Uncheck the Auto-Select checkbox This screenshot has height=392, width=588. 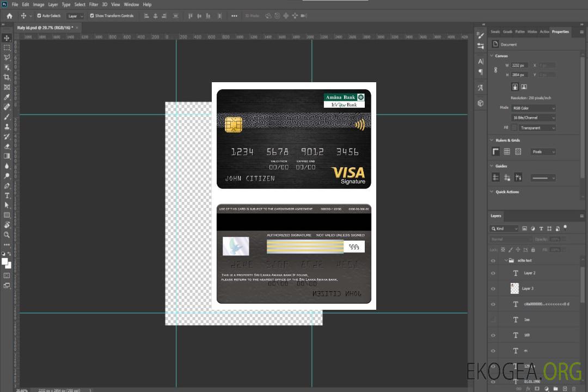point(39,16)
